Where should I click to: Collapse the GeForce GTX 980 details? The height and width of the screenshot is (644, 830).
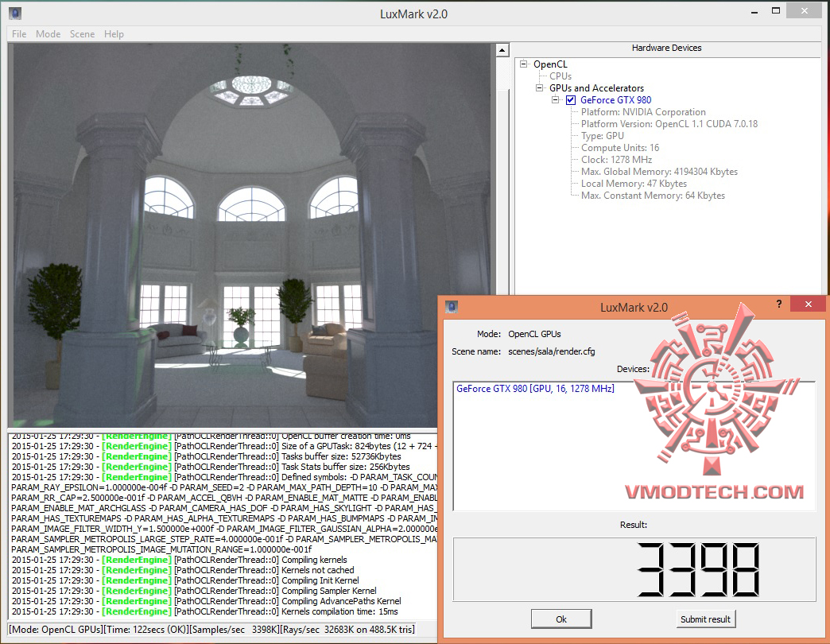555,99
